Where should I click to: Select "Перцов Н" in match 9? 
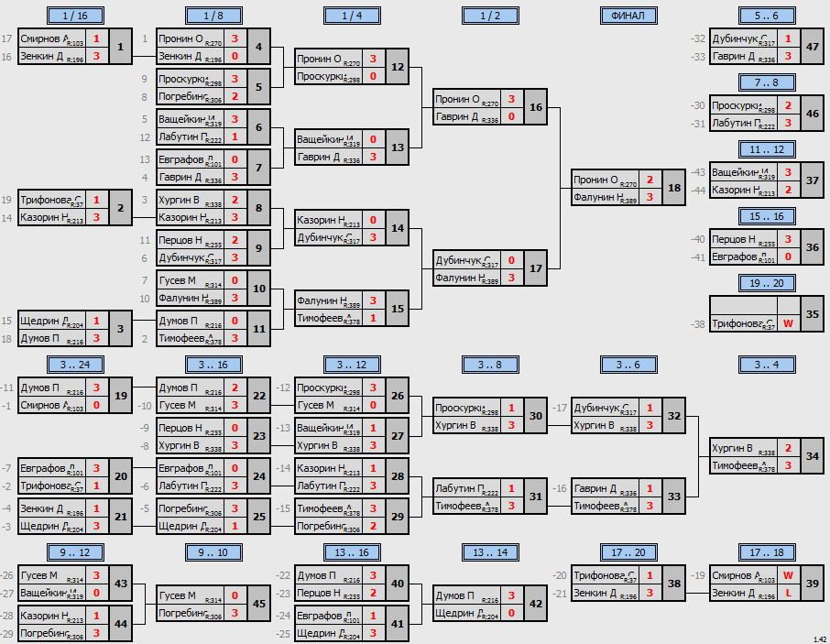(x=180, y=240)
